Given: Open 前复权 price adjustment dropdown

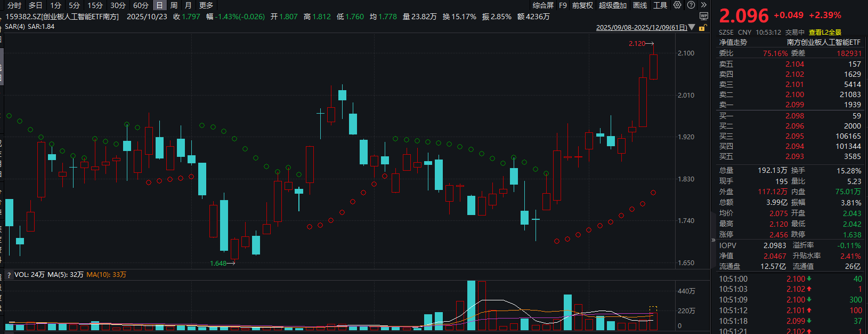Looking at the screenshot, I should [x=582, y=5].
